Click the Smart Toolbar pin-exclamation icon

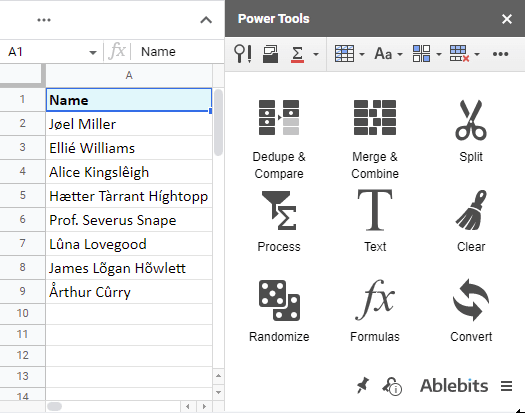coord(243,54)
